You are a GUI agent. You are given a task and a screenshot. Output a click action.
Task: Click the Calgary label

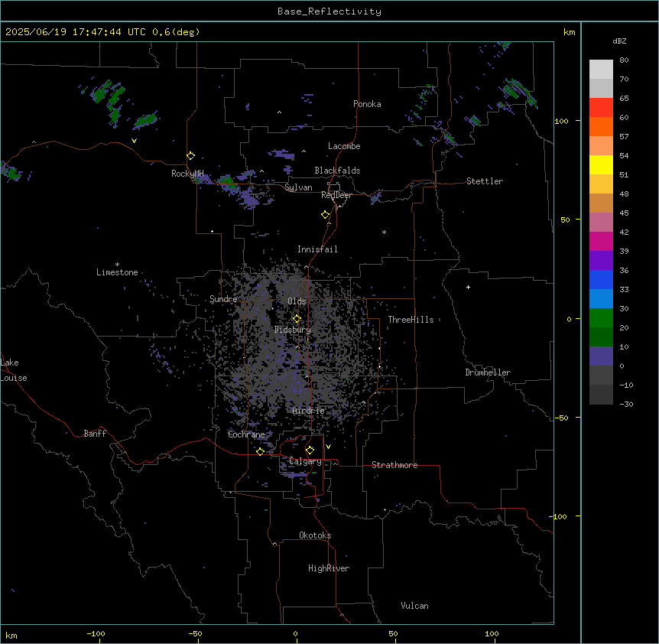305,461
